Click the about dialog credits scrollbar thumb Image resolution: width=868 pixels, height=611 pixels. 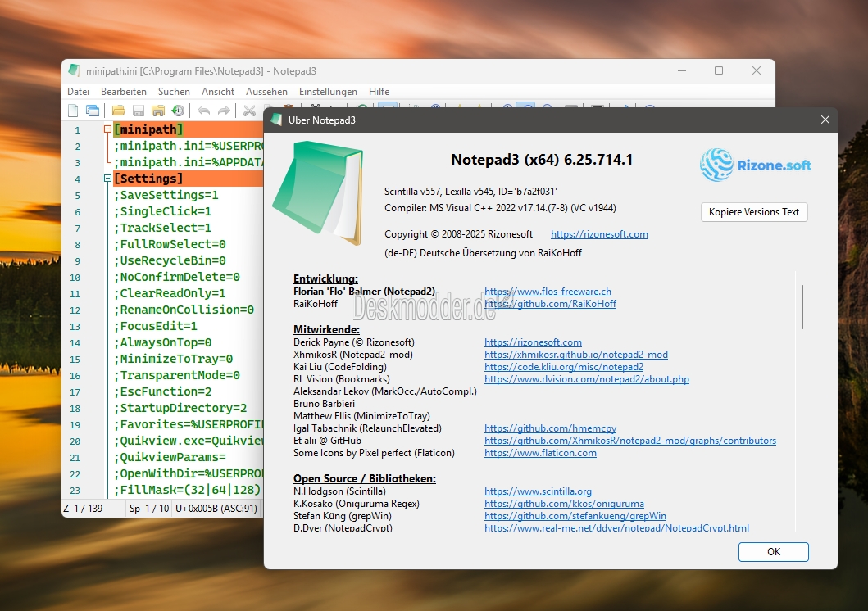pos(802,307)
